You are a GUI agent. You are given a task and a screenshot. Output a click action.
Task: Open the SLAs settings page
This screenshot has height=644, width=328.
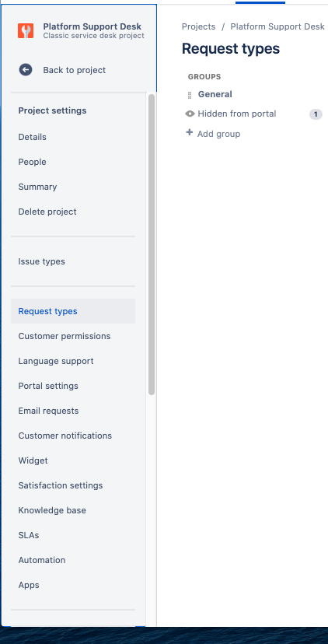pyautogui.click(x=29, y=535)
